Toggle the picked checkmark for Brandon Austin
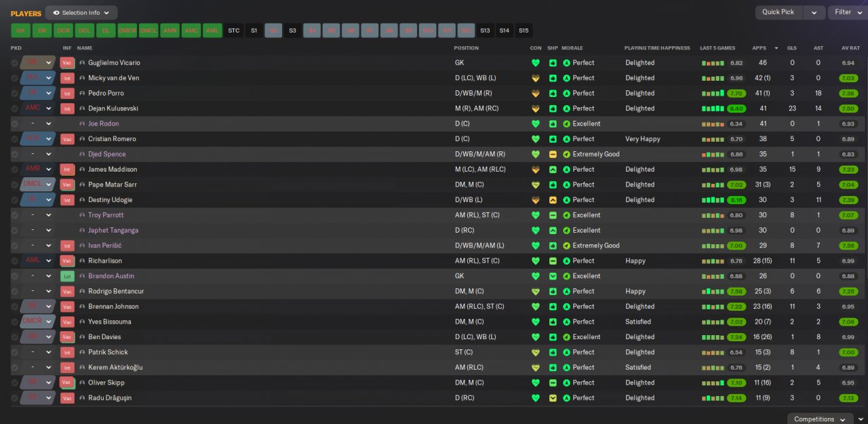 click(15, 276)
